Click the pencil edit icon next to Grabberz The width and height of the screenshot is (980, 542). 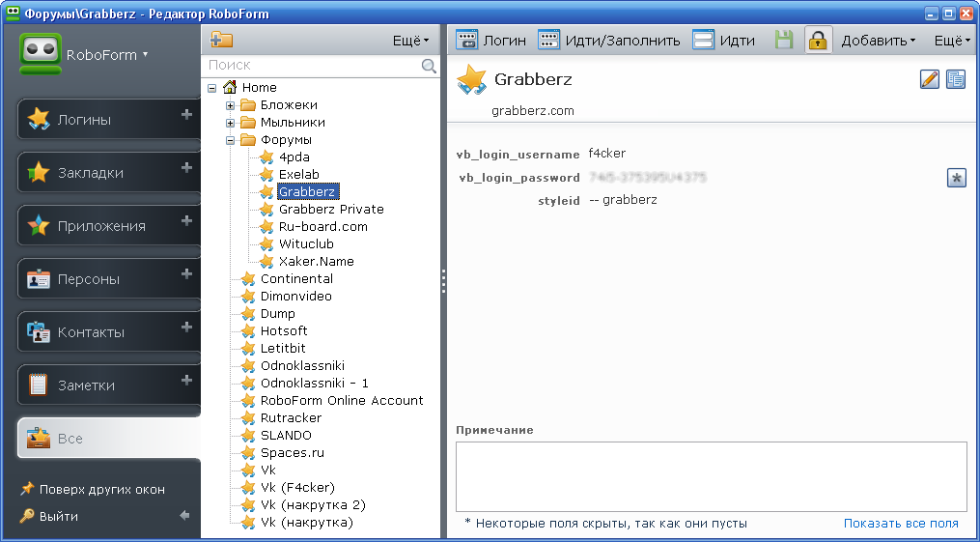930,79
